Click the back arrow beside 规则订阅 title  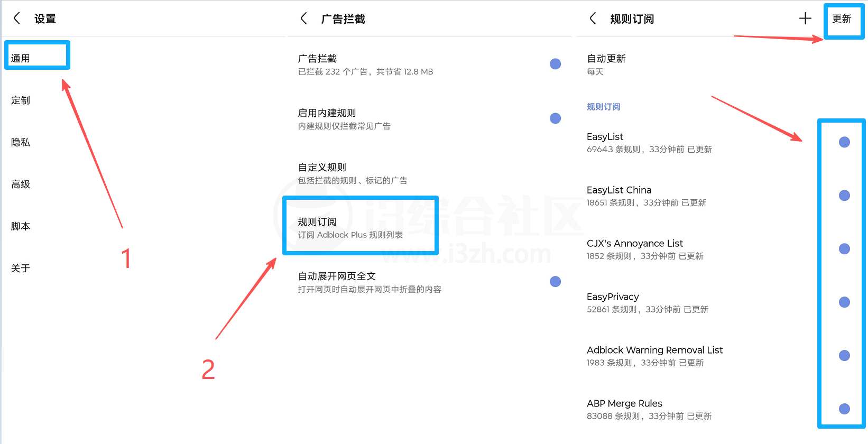coord(593,18)
